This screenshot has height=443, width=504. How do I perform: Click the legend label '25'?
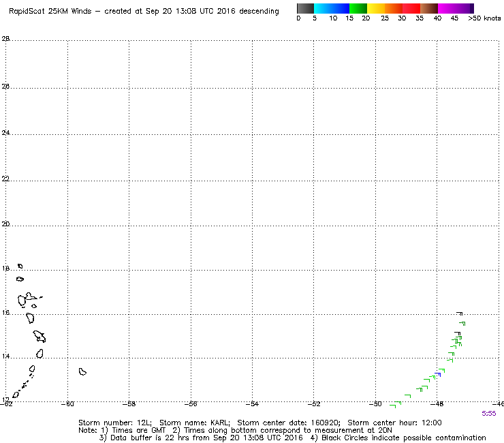(x=385, y=18)
